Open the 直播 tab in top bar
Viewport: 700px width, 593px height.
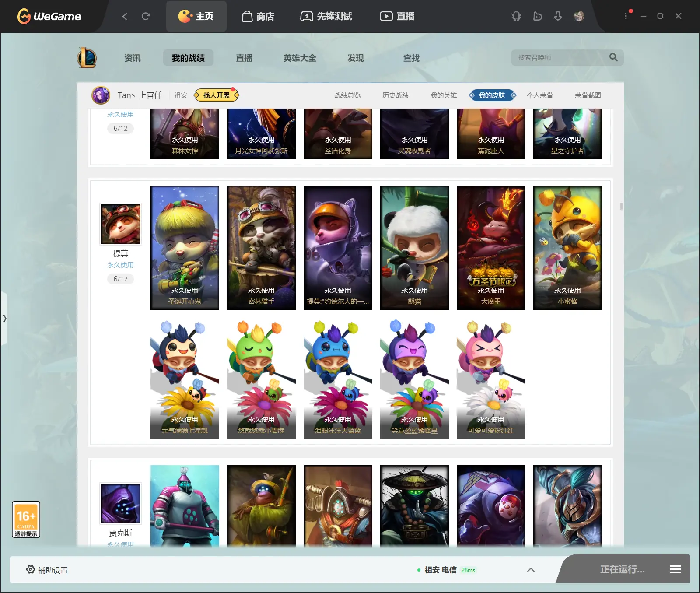click(397, 16)
